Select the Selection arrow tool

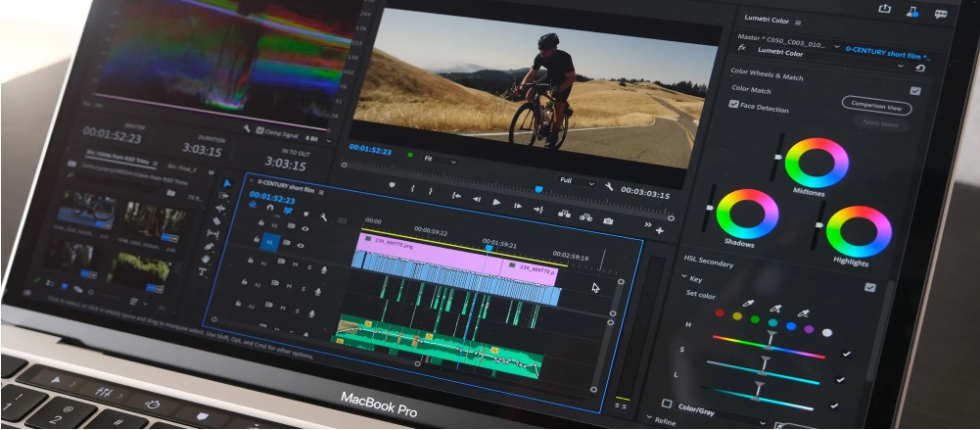227,182
